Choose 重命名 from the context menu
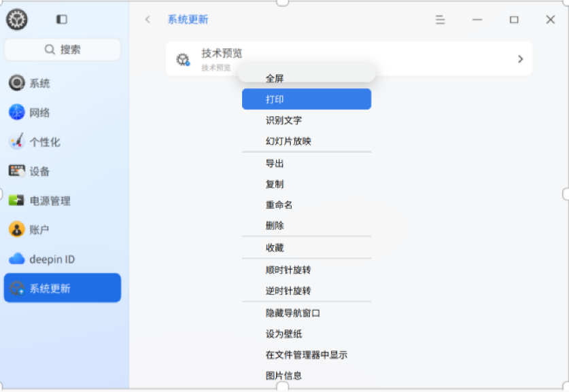This screenshot has height=392, width=569. tap(307, 205)
